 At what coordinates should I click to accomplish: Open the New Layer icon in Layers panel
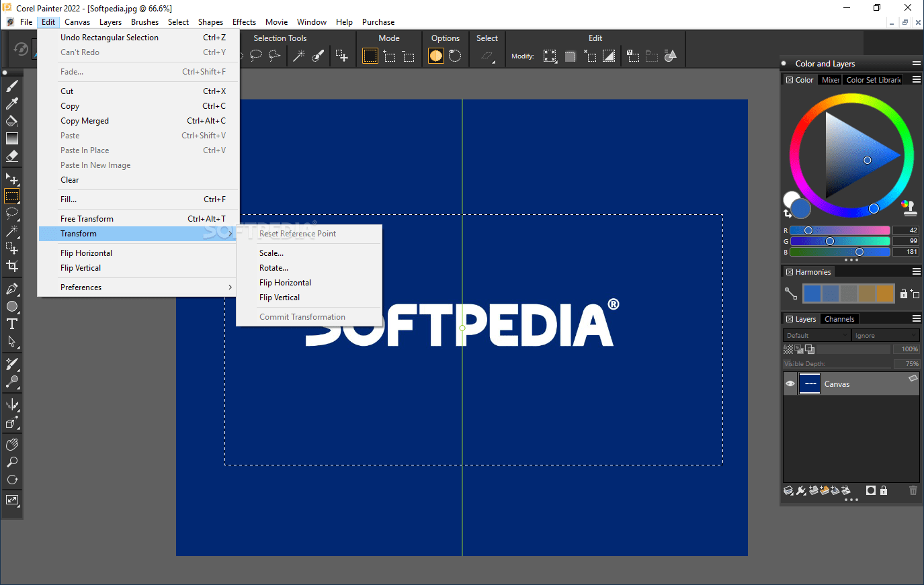coord(813,490)
